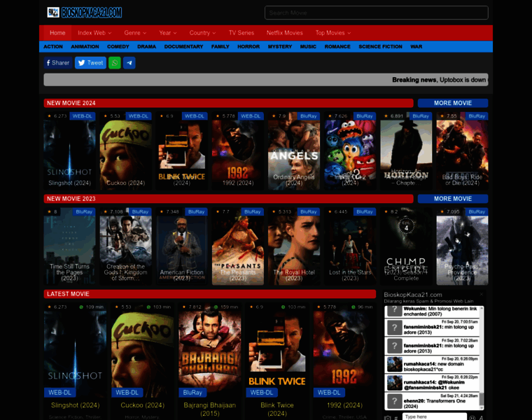Click MORE MOVIE button for 2024

point(453,103)
